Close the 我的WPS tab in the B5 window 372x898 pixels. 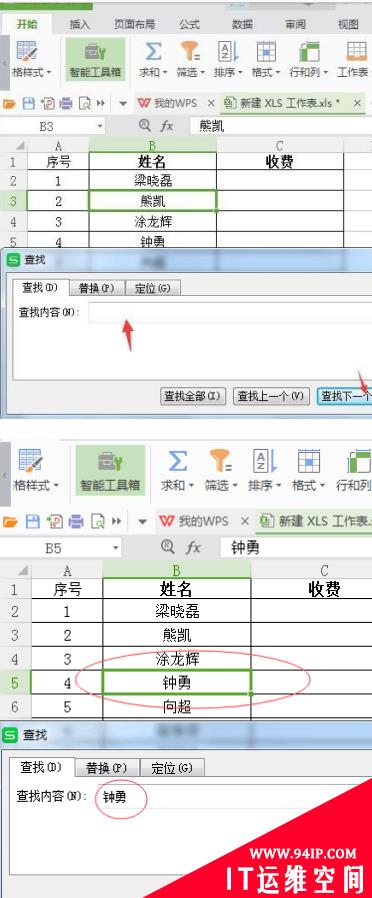tap(245, 521)
